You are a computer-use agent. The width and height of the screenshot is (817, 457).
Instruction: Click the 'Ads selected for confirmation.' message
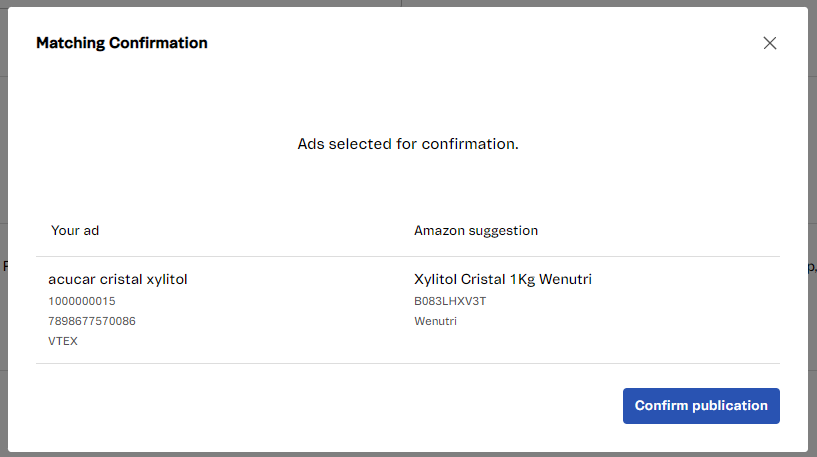click(x=408, y=144)
